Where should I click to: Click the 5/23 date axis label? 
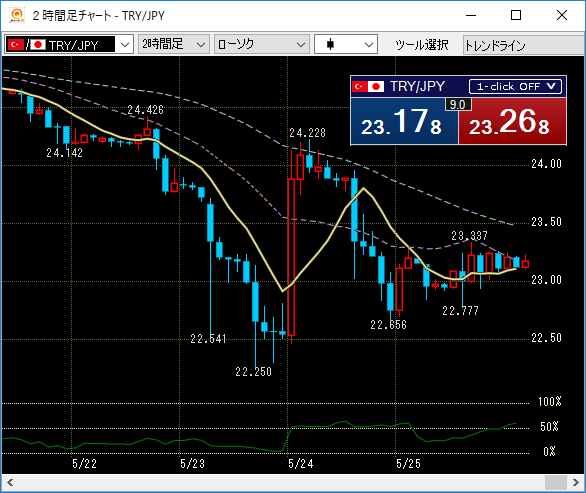[192, 464]
